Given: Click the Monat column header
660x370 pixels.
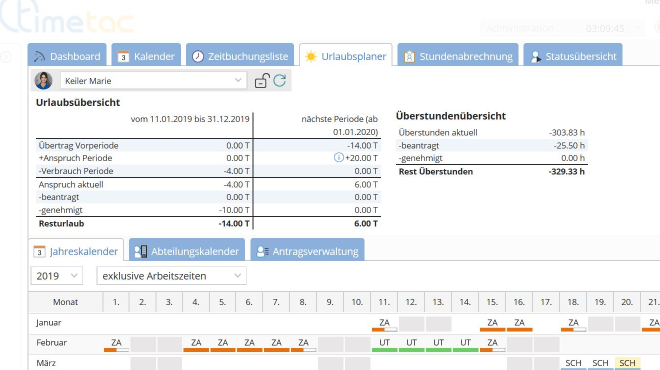Looking at the screenshot, I should click(x=65, y=302).
